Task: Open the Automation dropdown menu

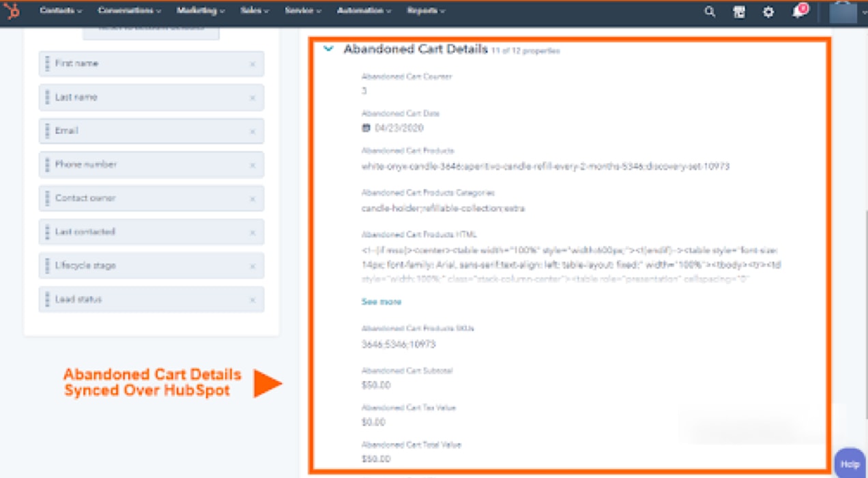Action: (364, 11)
